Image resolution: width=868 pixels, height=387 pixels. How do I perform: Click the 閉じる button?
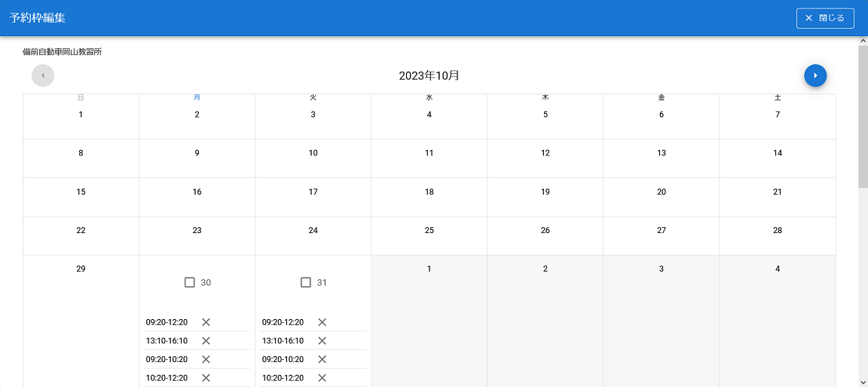(825, 18)
